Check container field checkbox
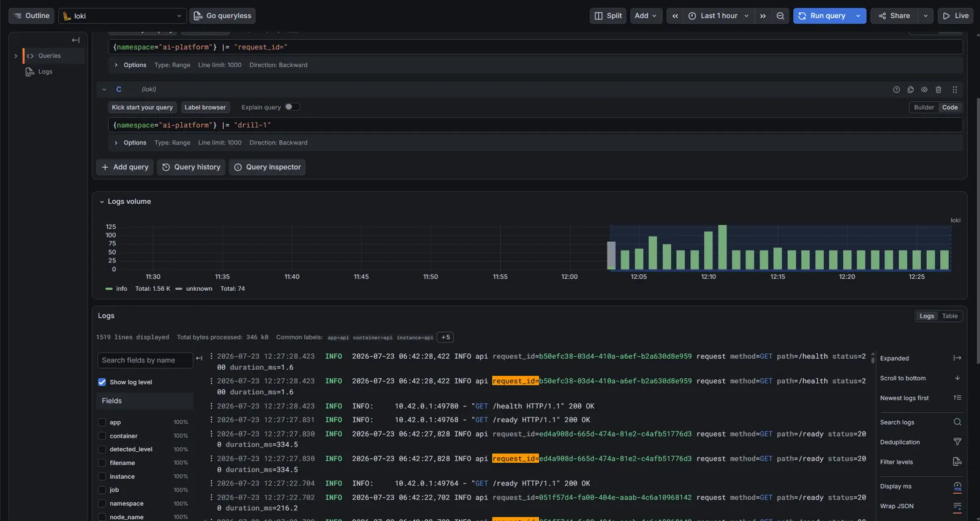Screen dimensions: 980x521 [x=102, y=436]
